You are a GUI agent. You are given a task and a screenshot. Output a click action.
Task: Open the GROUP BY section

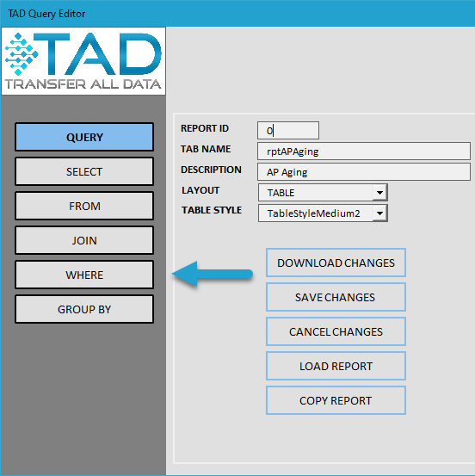point(84,309)
